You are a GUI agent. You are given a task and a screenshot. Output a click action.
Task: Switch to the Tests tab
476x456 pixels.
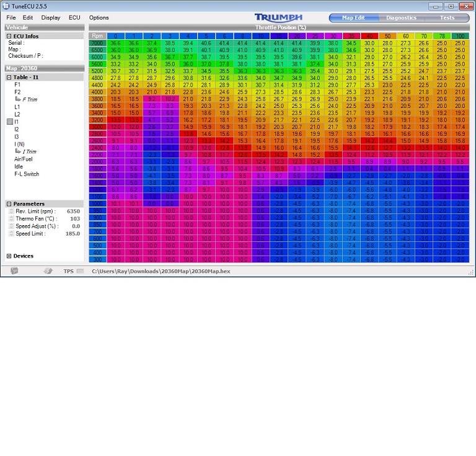tap(447, 17)
